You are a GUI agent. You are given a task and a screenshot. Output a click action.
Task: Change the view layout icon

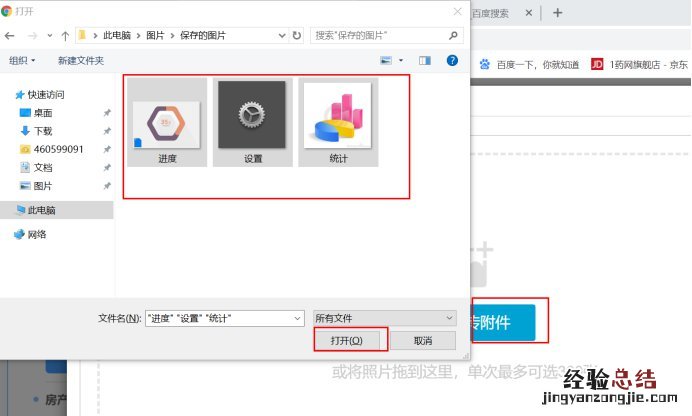pos(386,60)
